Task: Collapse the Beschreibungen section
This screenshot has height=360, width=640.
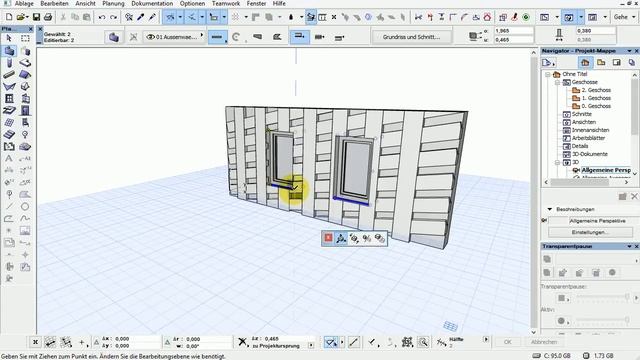Action: (550, 209)
